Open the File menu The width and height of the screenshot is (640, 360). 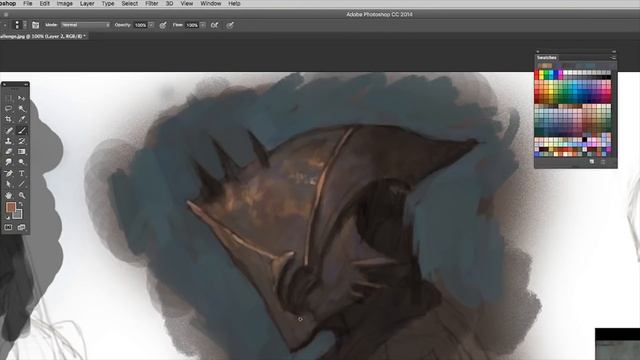(28, 3)
